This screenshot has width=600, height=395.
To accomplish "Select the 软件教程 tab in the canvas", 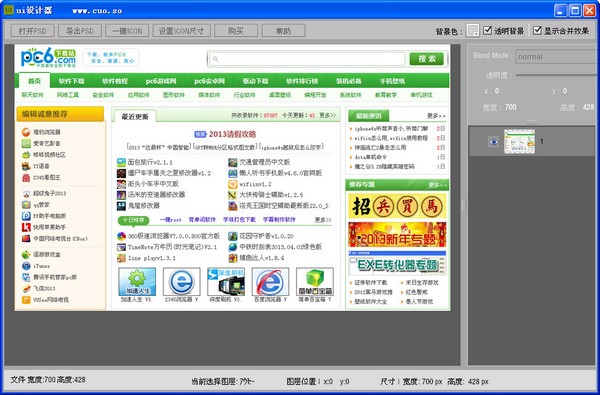I will [x=115, y=81].
